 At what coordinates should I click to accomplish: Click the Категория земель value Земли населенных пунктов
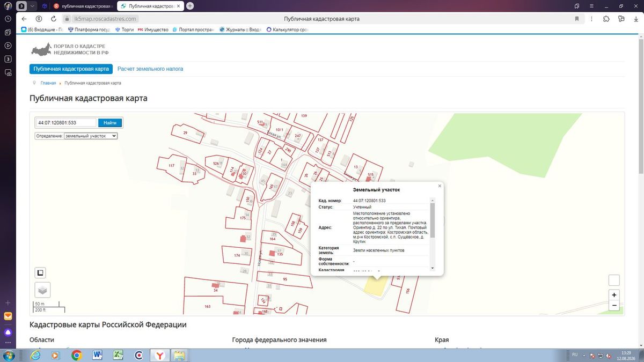pyautogui.click(x=379, y=250)
